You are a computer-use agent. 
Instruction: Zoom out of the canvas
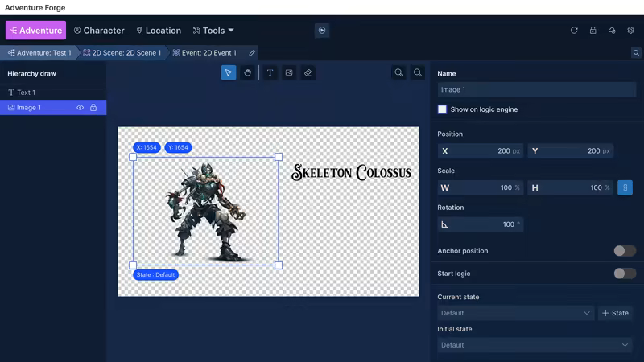[x=418, y=72]
